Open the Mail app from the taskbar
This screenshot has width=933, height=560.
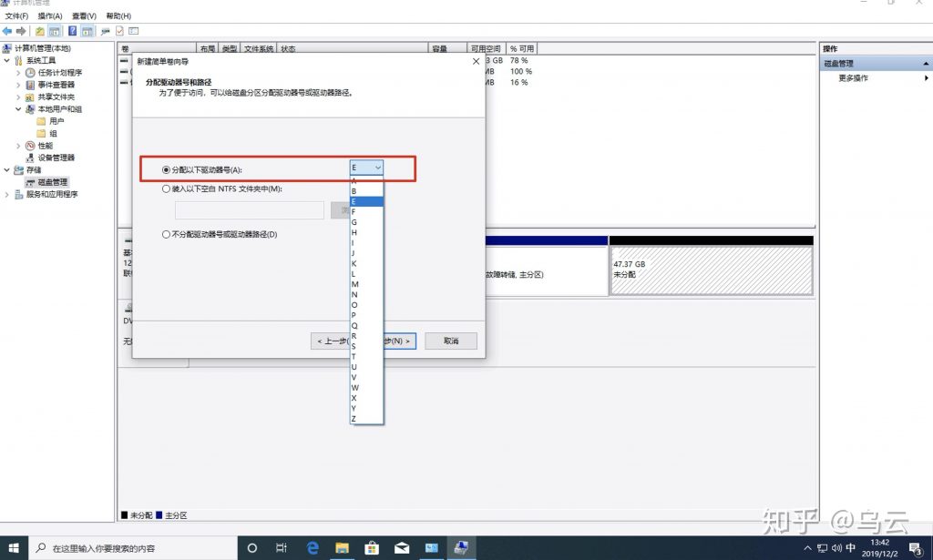pyautogui.click(x=402, y=548)
